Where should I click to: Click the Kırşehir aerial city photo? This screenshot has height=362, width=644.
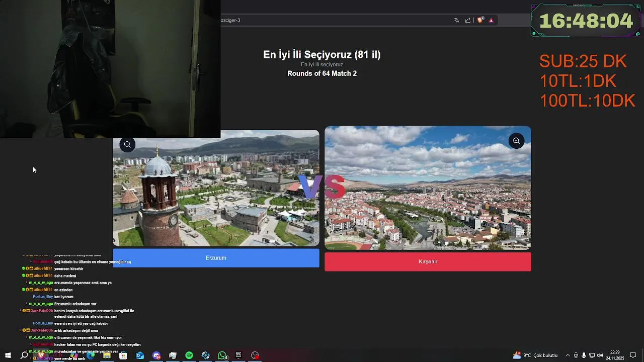pos(428,188)
